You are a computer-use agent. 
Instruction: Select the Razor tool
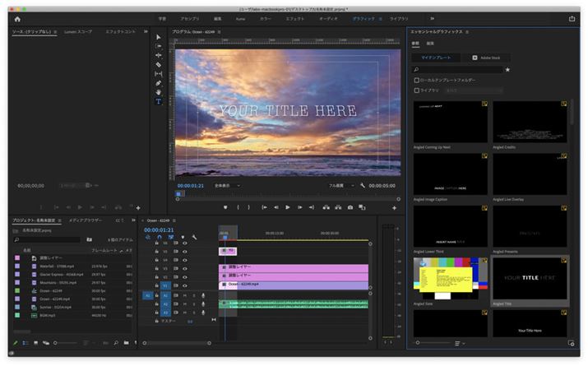tap(159, 64)
